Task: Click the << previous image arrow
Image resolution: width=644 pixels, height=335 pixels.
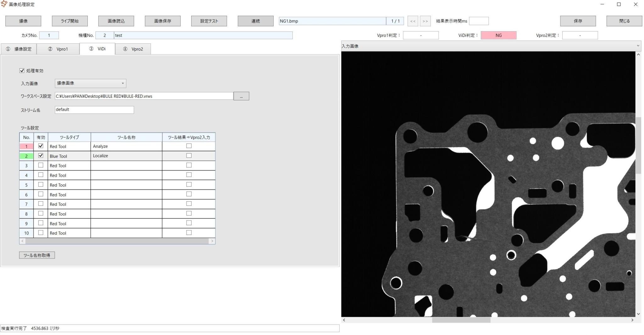Action: click(x=413, y=21)
